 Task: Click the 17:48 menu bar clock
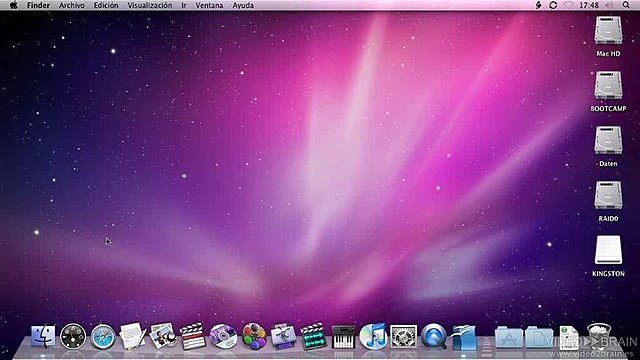[589, 5]
